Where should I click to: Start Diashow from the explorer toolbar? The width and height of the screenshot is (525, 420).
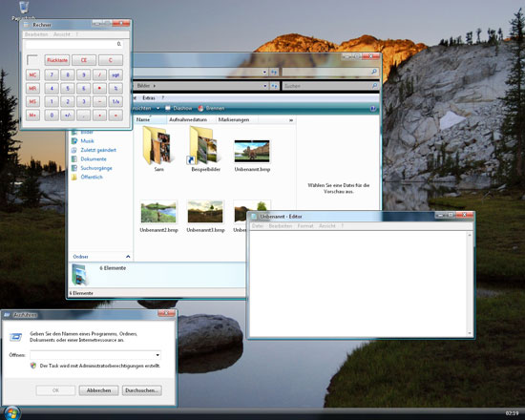[x=178, y=108]
